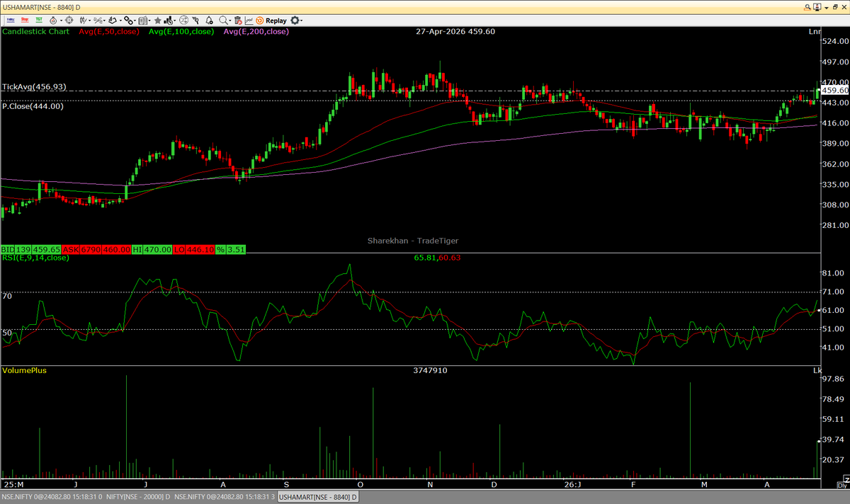Click the date 27-Apr-2026 459.60 header

tap(455, 32)
